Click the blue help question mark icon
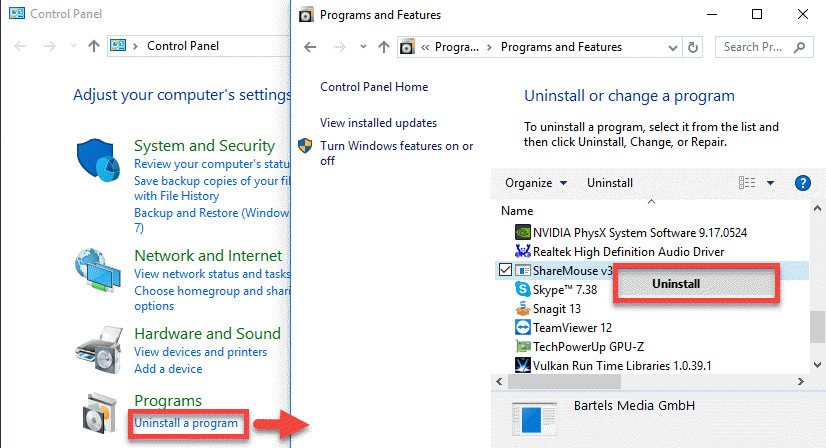Image resolution: width=826 pixels, height=448 pixels. pyautogui.click(x=802, y=183)
